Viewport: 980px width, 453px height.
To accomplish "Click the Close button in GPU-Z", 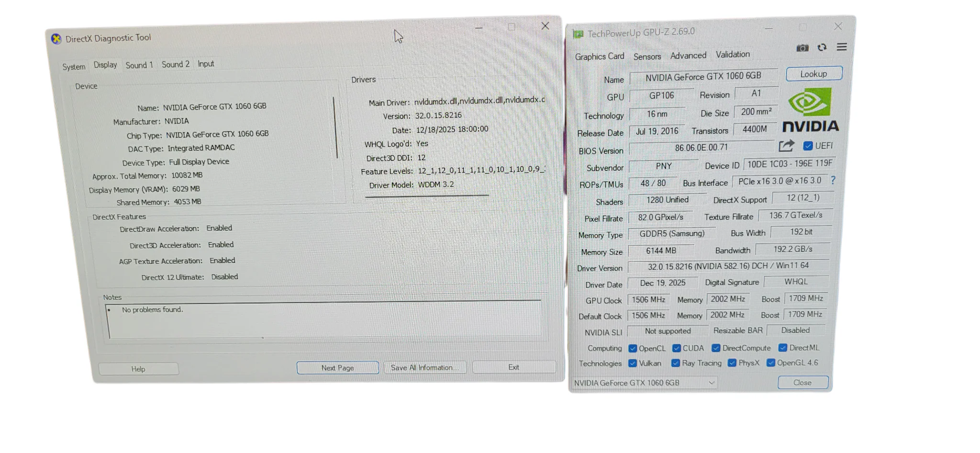I will [x=802, y=382].
